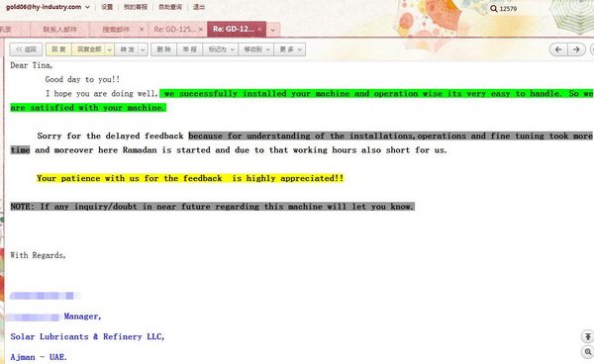Open the 我的客服 link in the header

coord(136,7)
